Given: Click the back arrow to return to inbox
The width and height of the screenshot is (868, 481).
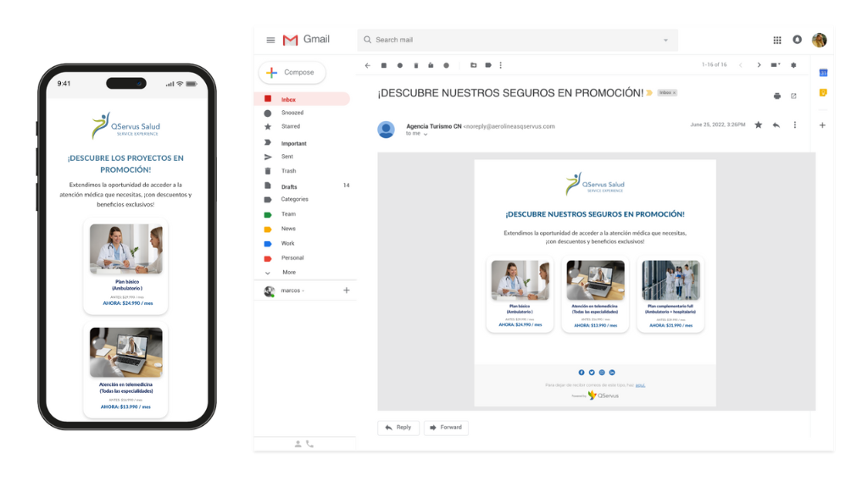Looking at the screenshot, I should tap(367, 65).
